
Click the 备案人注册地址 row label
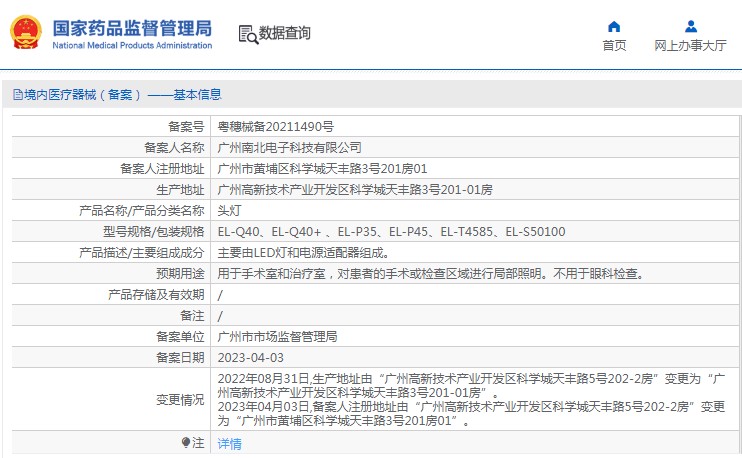[x=162, y=168]
